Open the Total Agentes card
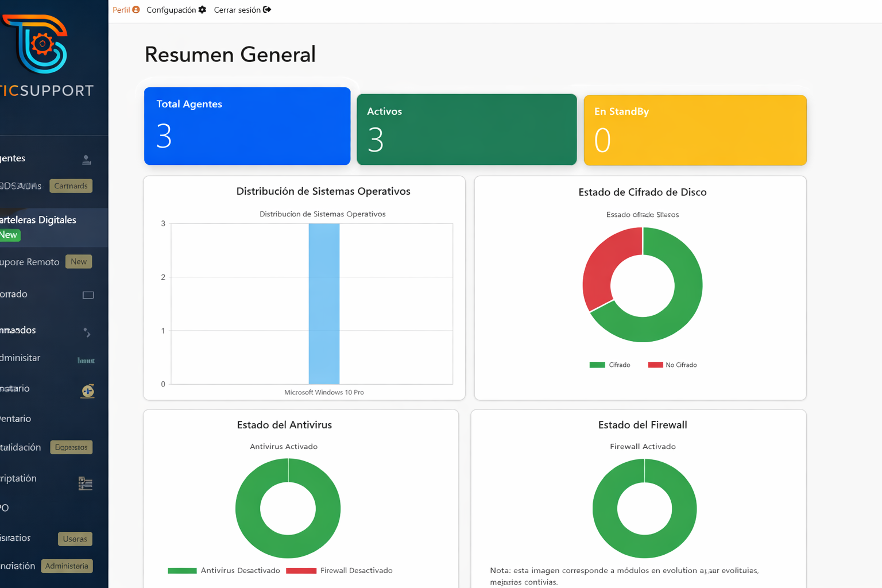 (x=247, y=126)
